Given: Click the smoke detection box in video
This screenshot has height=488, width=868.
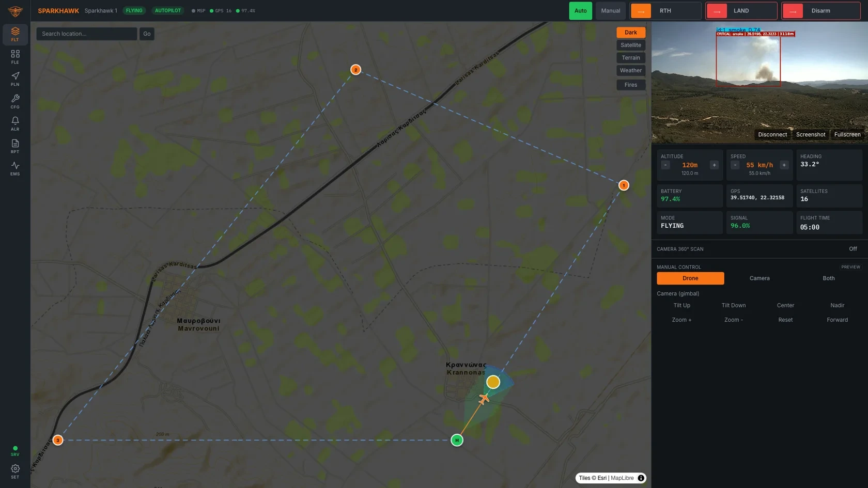Looking at the screenshot, I should tap(748, 60).
